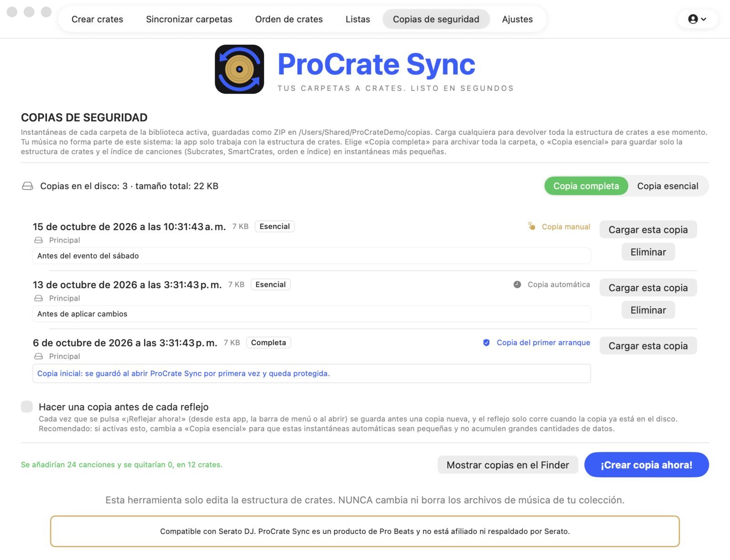Click the 13 de octubre de 2026 timestamp
This screenshot has width=730, height=560.
point(127,285)
